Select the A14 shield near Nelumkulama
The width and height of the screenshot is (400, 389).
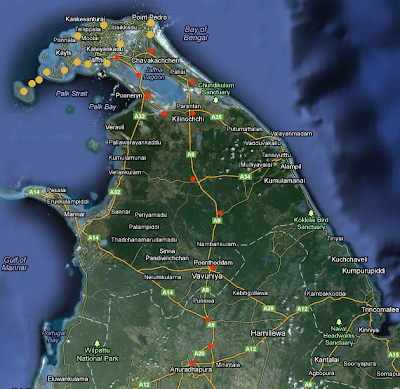click(168, 292)
